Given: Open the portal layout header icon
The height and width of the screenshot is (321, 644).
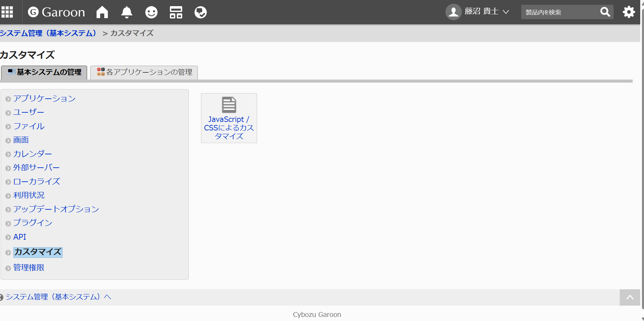Looking at the screenshot, I should coord(176,12).
